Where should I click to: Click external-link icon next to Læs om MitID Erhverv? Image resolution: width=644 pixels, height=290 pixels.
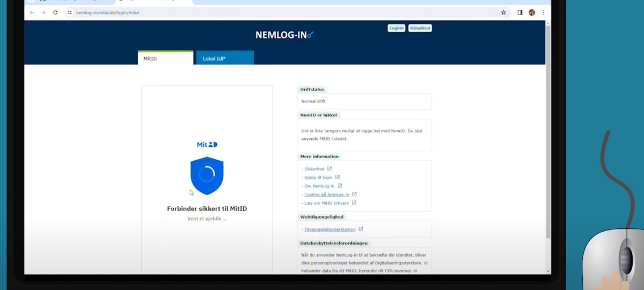click(x=354, y=203)
